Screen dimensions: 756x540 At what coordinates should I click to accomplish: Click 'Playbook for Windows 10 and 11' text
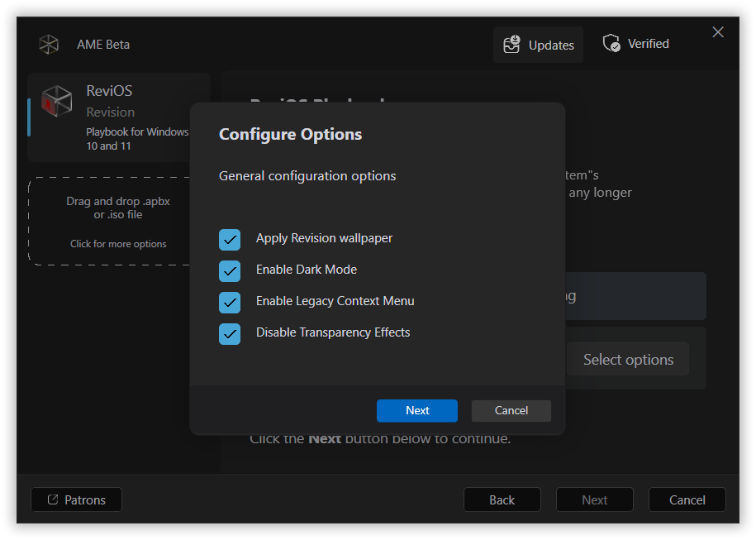tap(137, 139)
